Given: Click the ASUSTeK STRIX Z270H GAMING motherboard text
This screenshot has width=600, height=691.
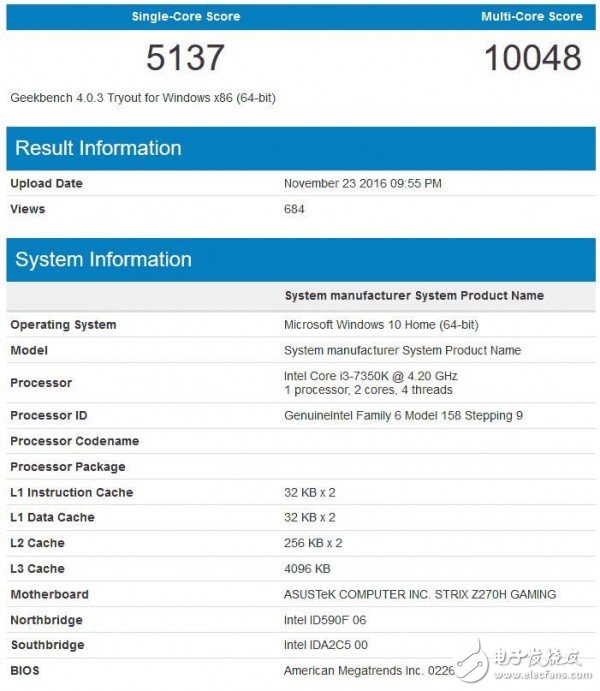Looking at the screenshot, I should (420, 594).
